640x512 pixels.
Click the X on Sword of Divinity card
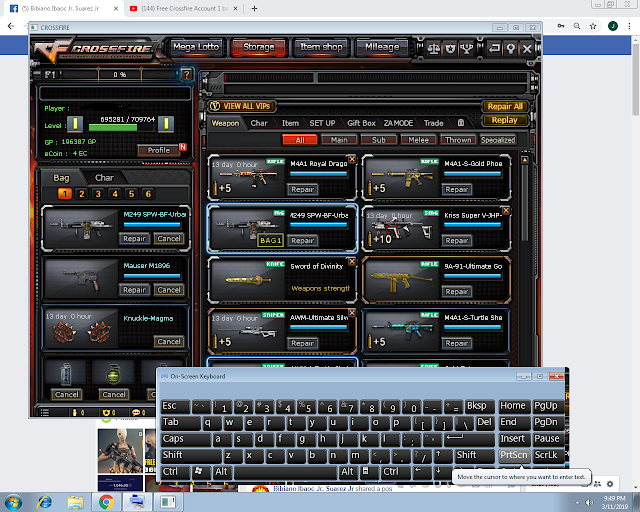point(352,261)
